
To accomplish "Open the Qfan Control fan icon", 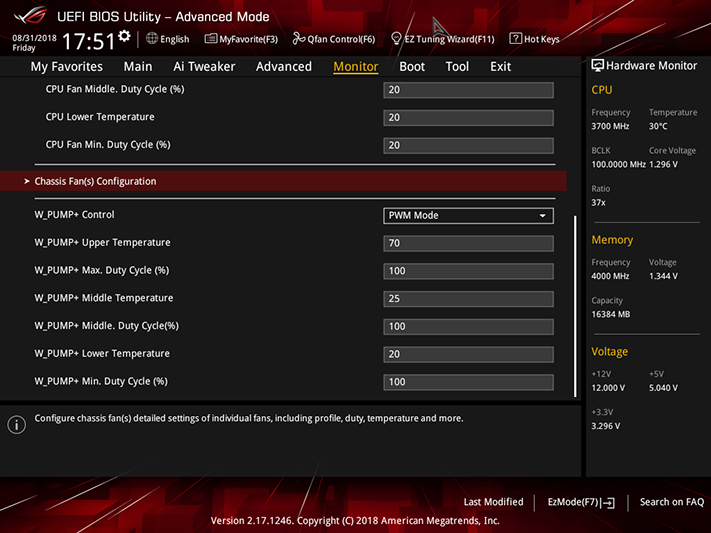I will [x=298, y=39].
